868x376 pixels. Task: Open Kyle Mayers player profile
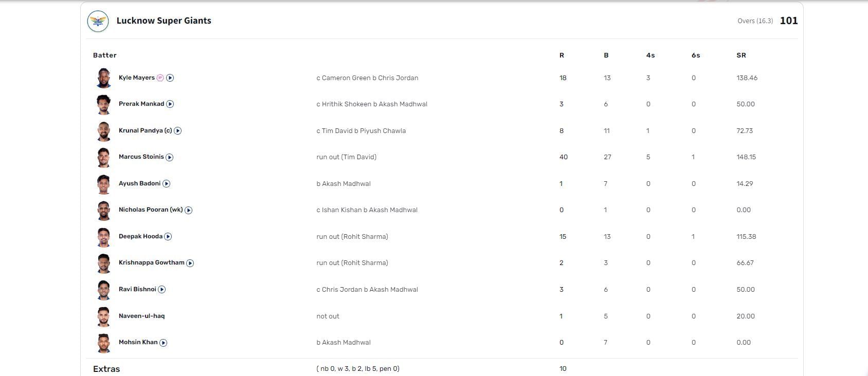(x=136, y=78)
